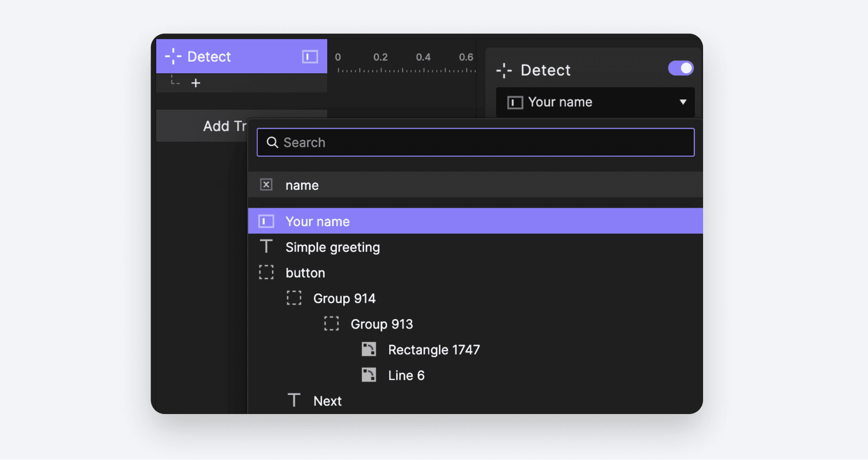Add a response with the plus icon
868x460 pixels.
point(196,83)
